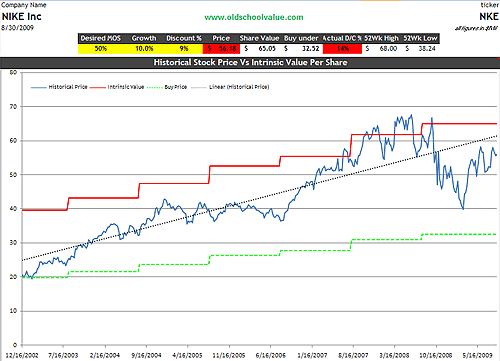Click the Company Name label
Image resolution: width=500 pixels, height=361 pixels.
click(x=24, y=5)
